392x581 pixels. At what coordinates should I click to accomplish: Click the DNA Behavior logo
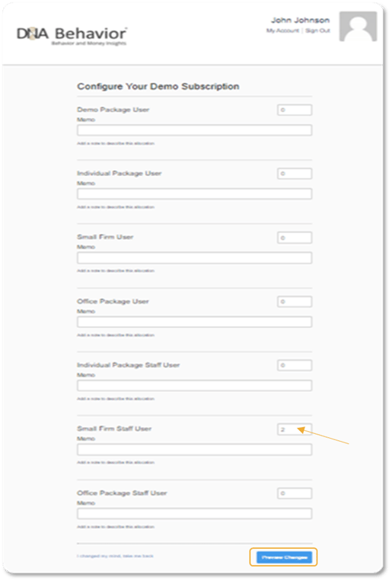tap(72, 36)
